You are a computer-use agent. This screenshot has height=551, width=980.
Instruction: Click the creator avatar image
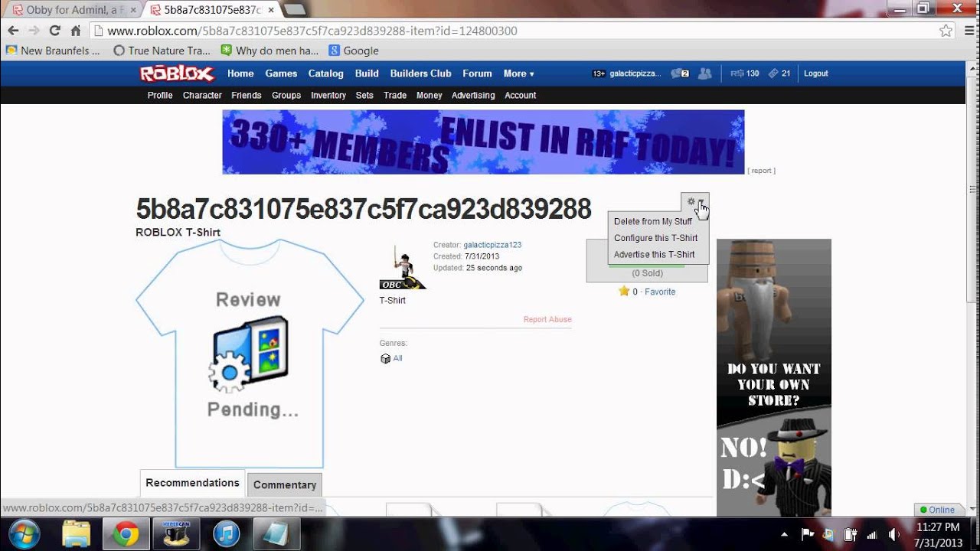point(403,266)
